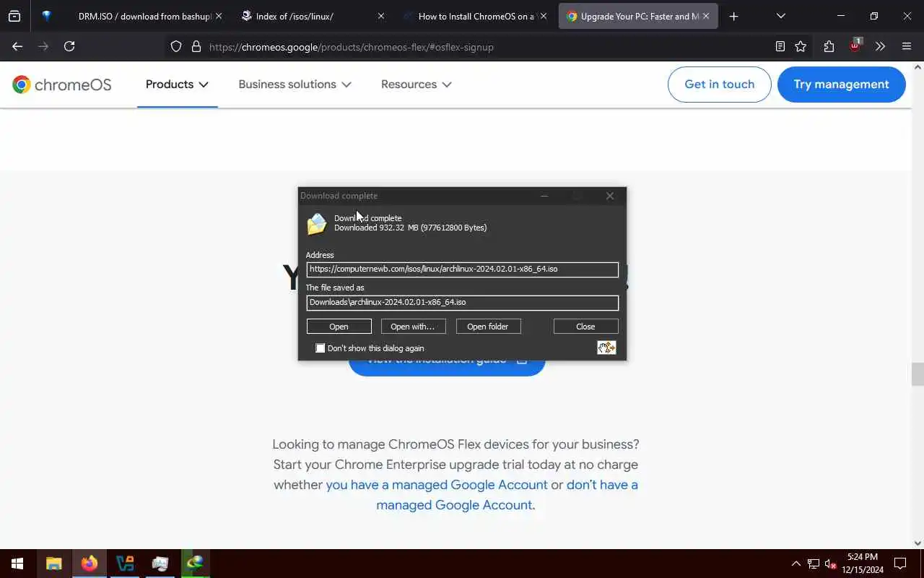
Task: Click the dialog Close button
Action: [585, 327]
